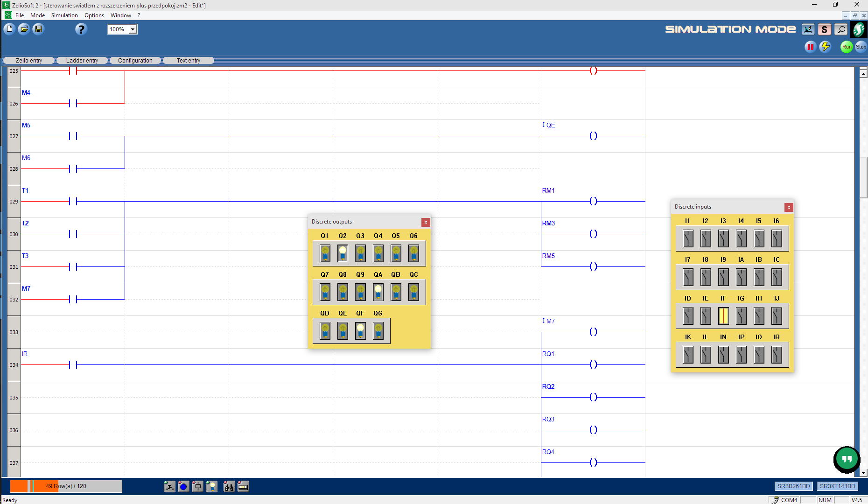Image resolution: width=868 pixels, height=504 pixels.
Task: Pause the simulation
Action: click(x=811, y=47)
